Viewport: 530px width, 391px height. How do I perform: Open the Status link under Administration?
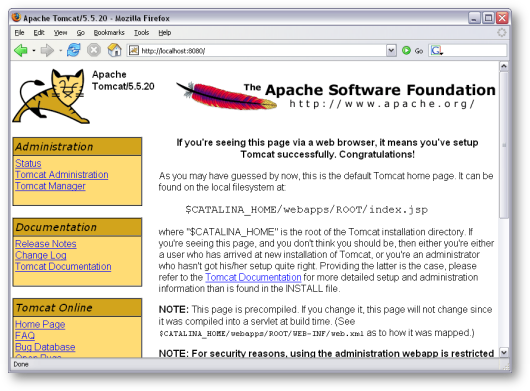click(x=28, y=163)
